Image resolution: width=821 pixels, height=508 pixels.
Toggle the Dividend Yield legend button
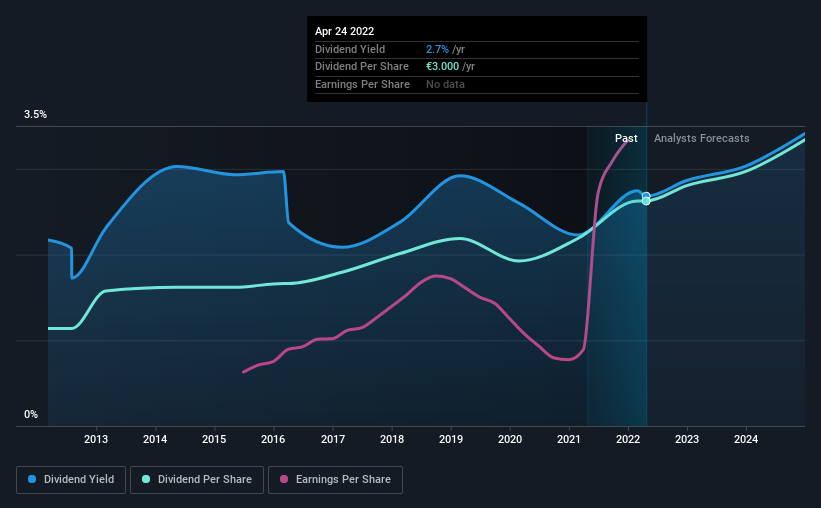[x=71, y=480]
